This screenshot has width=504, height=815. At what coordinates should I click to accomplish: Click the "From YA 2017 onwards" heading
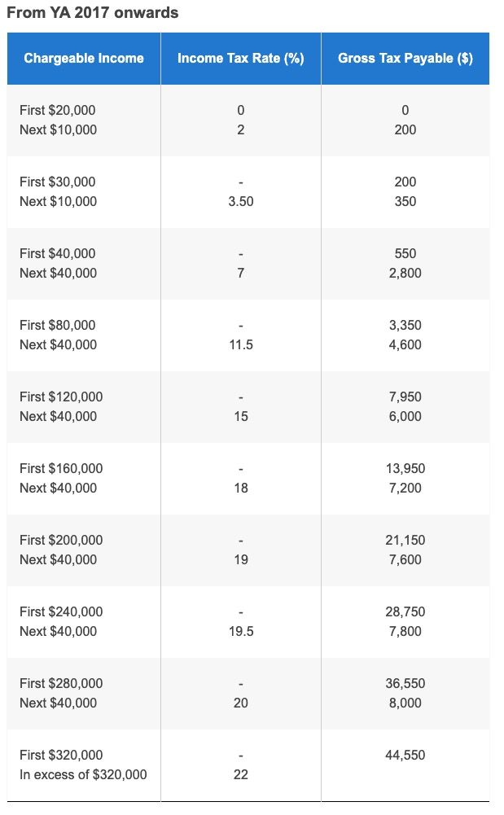coord(93,13)
